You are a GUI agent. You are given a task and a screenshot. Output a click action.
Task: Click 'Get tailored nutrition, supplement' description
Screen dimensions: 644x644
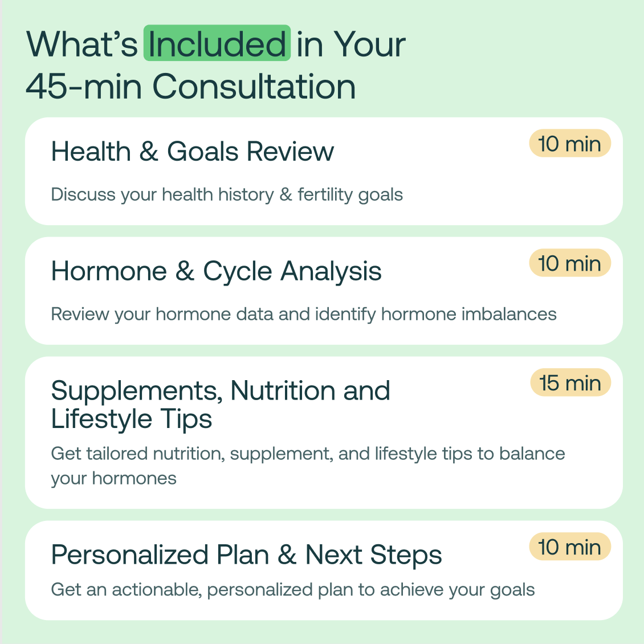coord(308,454)
